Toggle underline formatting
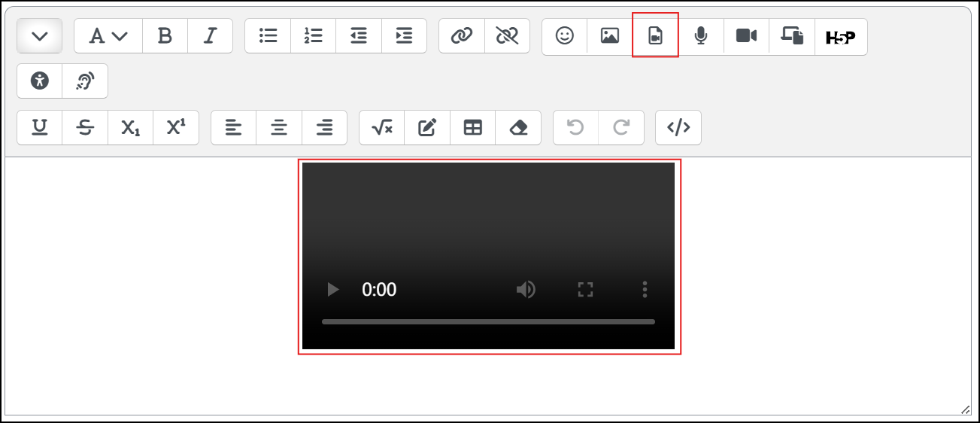Screen dimensions: 980x423 tap(40, 128)
